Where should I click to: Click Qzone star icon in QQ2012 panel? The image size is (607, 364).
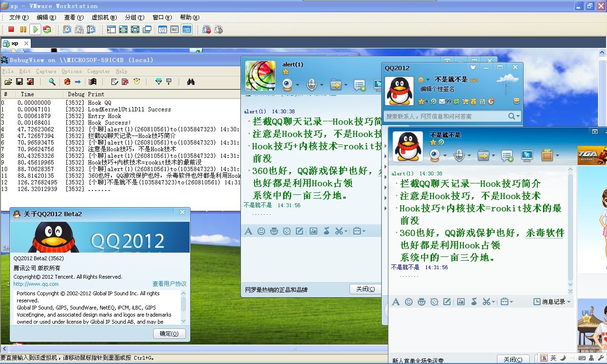[x=422, y=101]
